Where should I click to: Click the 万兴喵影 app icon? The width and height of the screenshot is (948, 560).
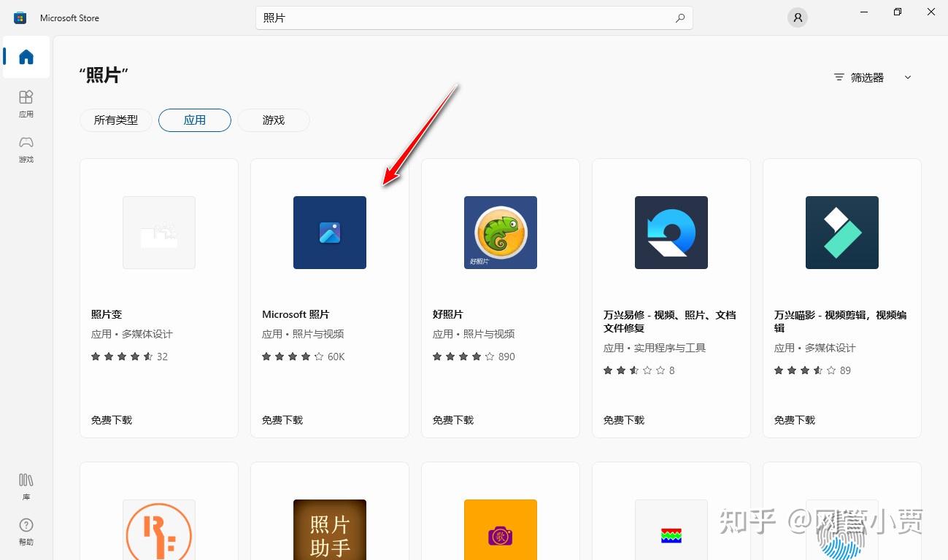[842, 233]
